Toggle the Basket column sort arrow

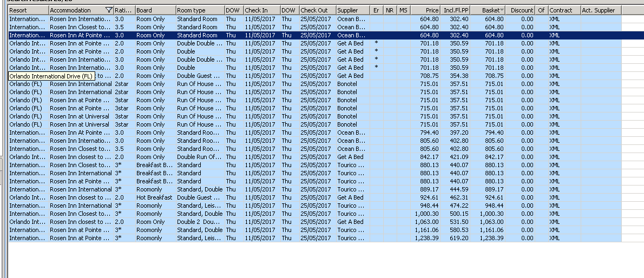pyautogui.click(x=502, y=10)
